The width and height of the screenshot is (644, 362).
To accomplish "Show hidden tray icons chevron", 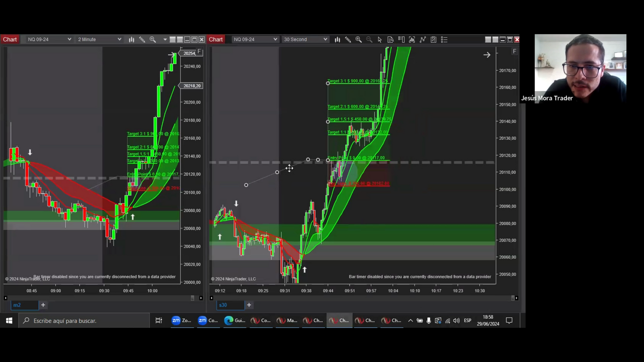I will [x=410, y=321].
